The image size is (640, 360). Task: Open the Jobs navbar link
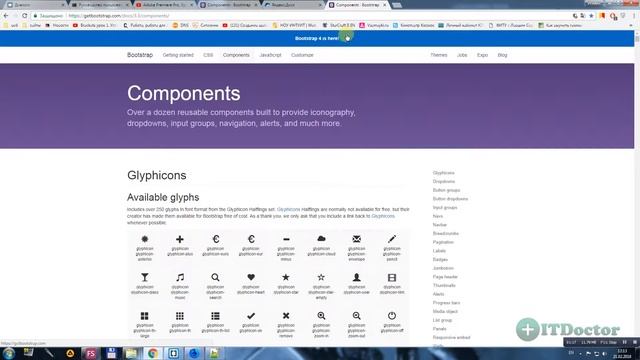click(462, 55)
